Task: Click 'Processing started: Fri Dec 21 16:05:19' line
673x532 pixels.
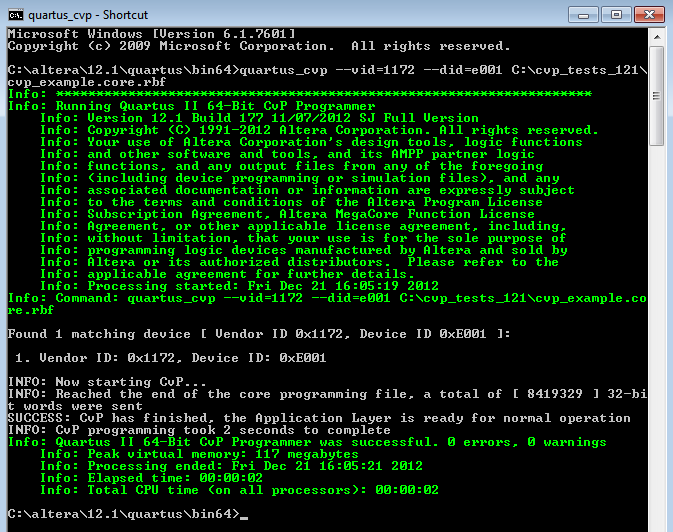Action: click(x=239, y=286)
